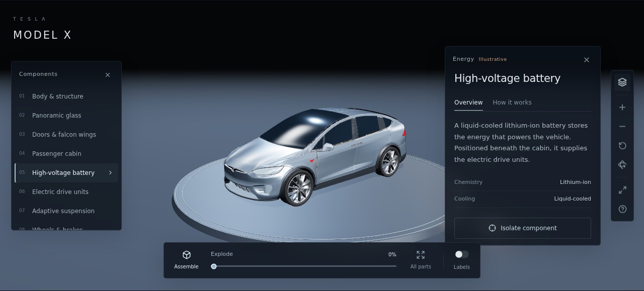
Task: Switch to the Overview tab
Action: click(468, 103)
